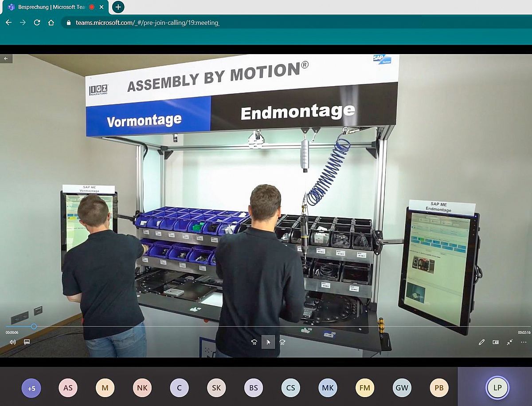This screenshot has height=406, width=532.
Task: Mute the video volume
Action: pyautogui.click(x=13, y=342)
